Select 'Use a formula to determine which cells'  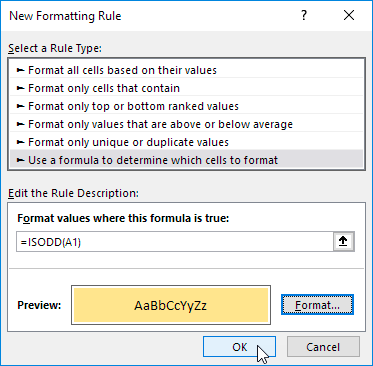click(186, 160)
